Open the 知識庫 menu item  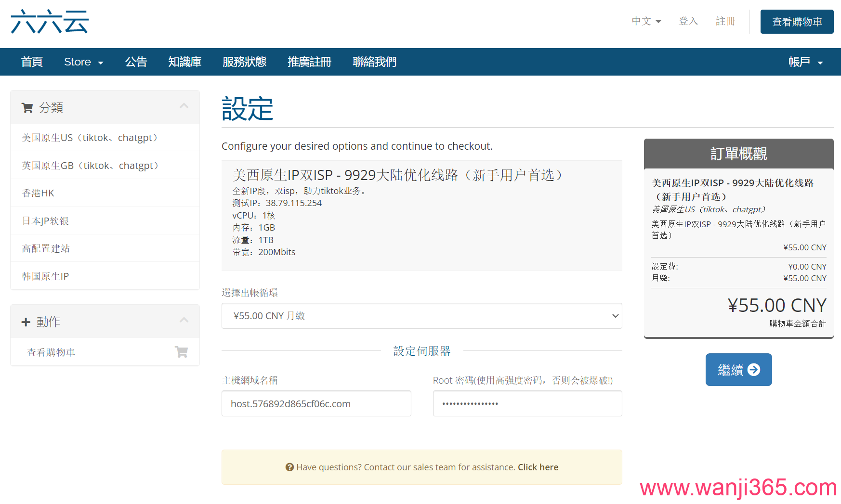tap(184, 62)
